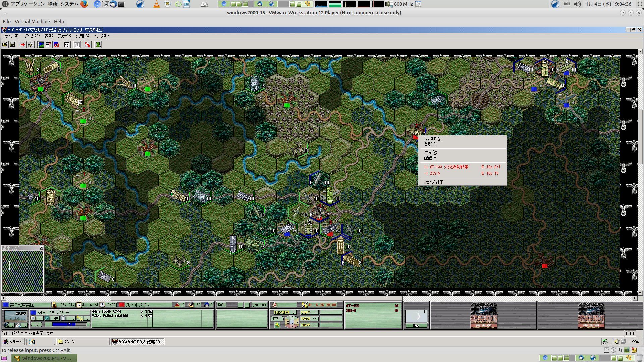Open the ヘルプ(H) menu
This screenshot has width=644, height=362.
pos(101,36)
